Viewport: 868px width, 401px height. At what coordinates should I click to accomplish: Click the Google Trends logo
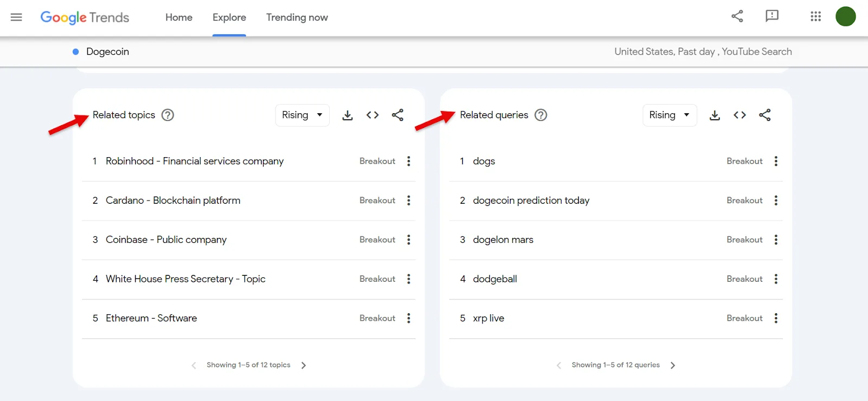click(85, 17)
